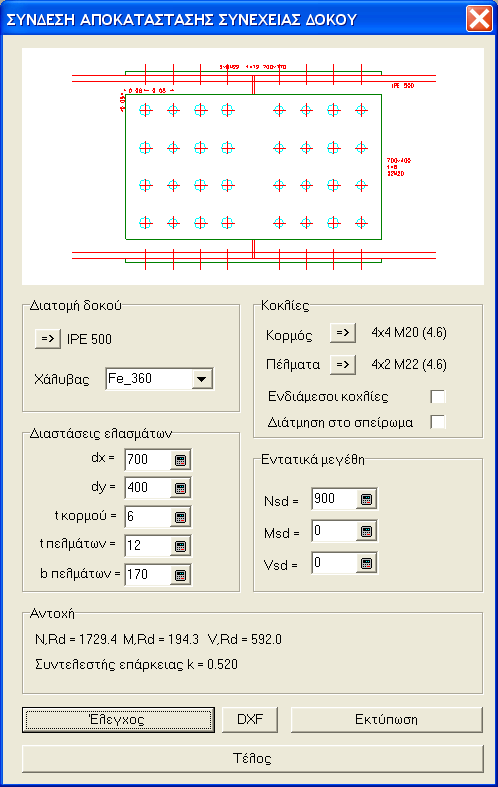Open Πέλματα bolts selector arrow button

coord(343,365)
